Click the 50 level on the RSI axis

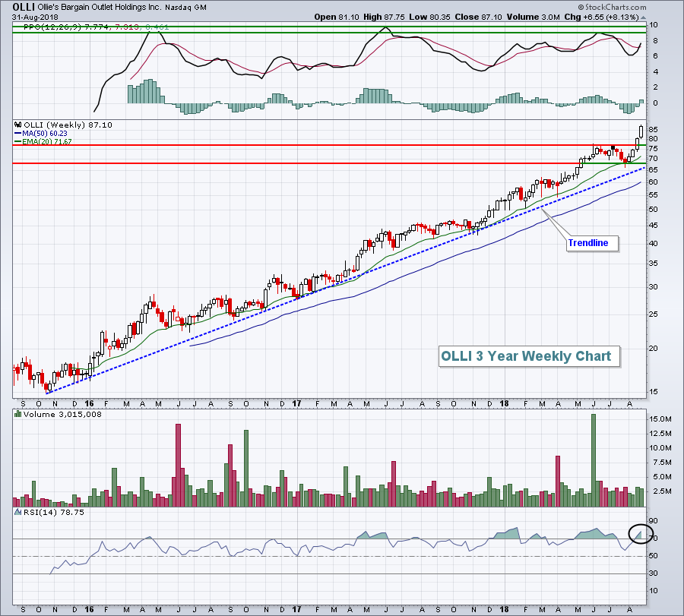point(653,556)
